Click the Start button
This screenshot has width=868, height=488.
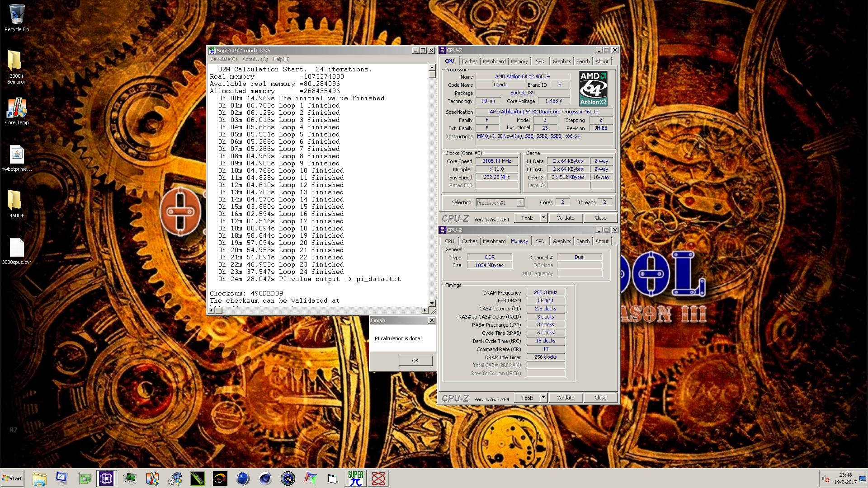coord(13,479)
